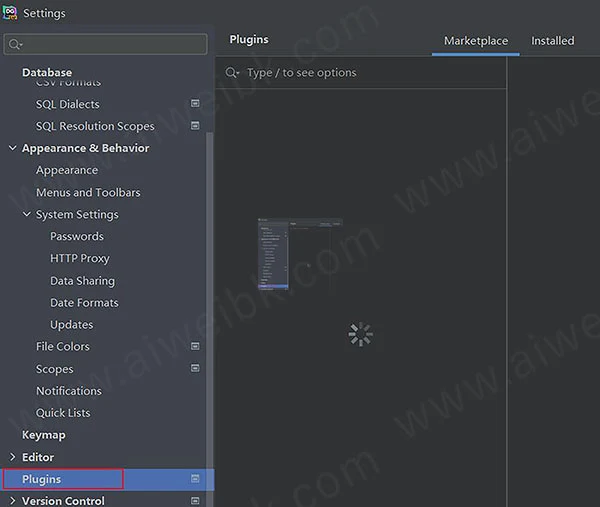Click the icon next to Scopes

click(195, 369)
